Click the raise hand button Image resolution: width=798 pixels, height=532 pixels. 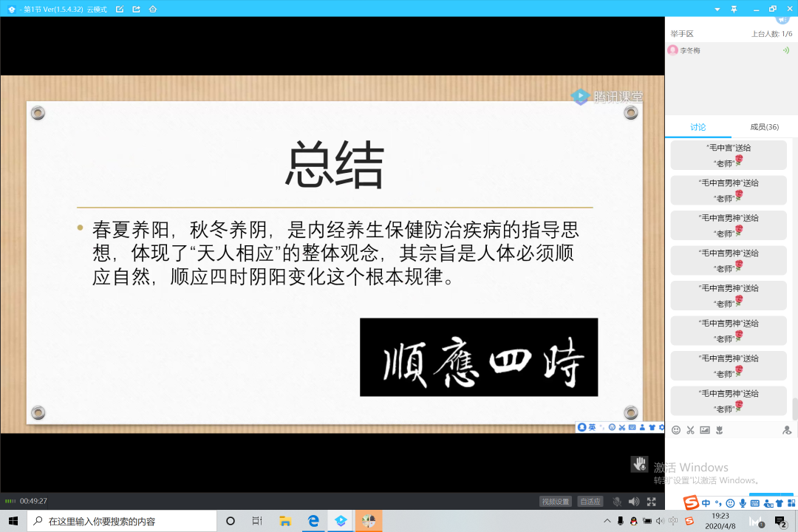pos(639,464)
